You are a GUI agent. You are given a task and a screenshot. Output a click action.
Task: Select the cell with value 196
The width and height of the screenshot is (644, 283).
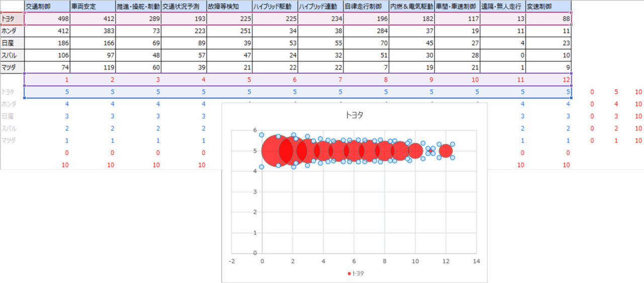366,19
